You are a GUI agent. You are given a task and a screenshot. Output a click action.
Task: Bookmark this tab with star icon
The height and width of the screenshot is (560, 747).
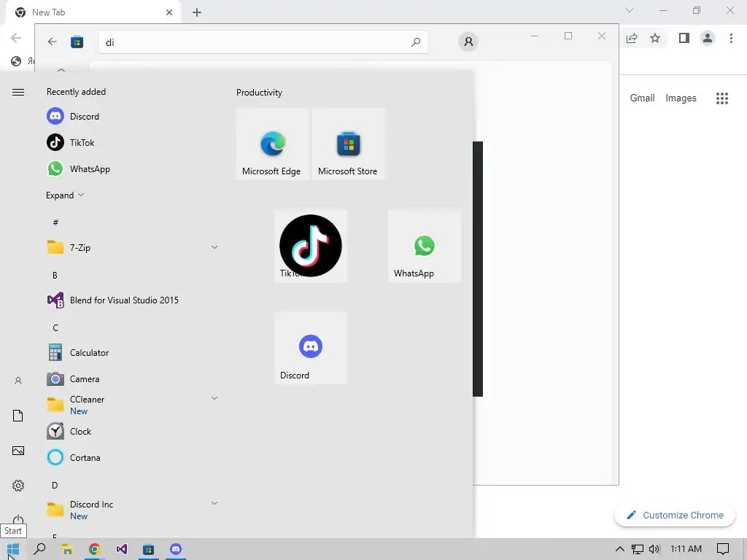[x=655, y=38]
